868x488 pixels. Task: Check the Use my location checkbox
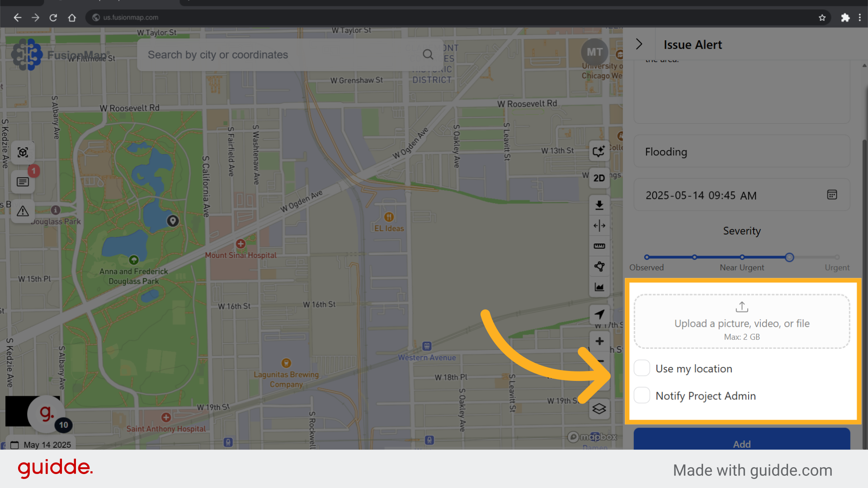pyautogui.click(x=642, y=368)
